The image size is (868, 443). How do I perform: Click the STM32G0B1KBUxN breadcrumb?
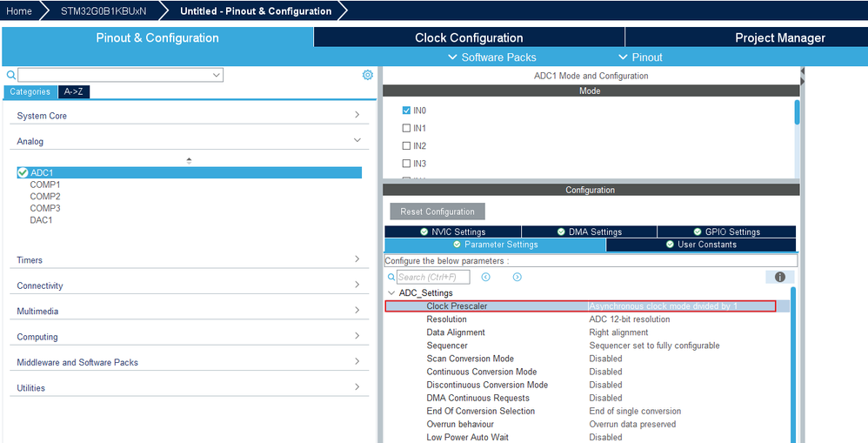pyautogui.click(x=103, y=11)
